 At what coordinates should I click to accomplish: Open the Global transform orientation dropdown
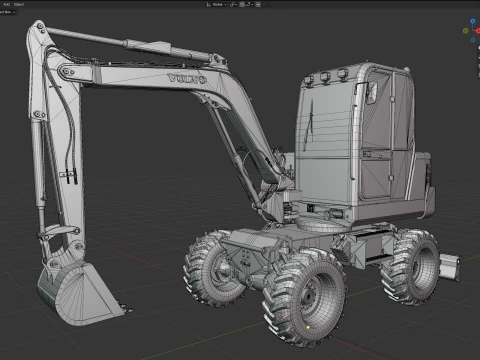(x=217, y=5)
